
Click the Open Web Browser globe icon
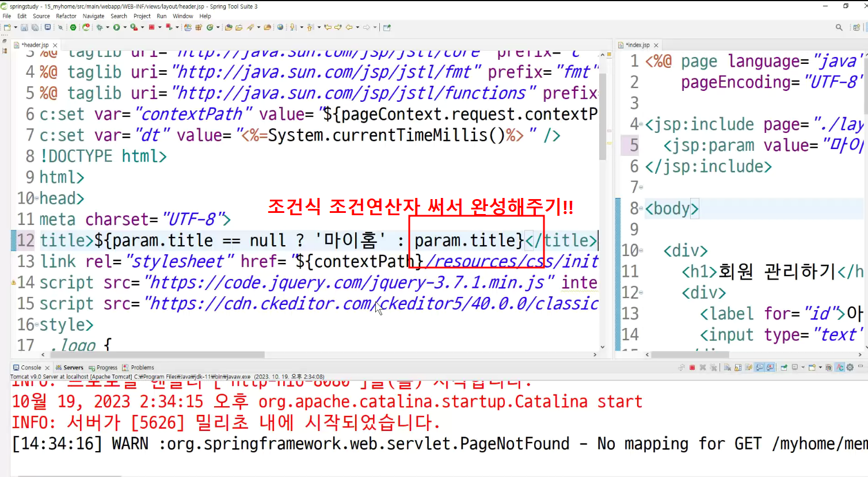(x=280, y=27)
